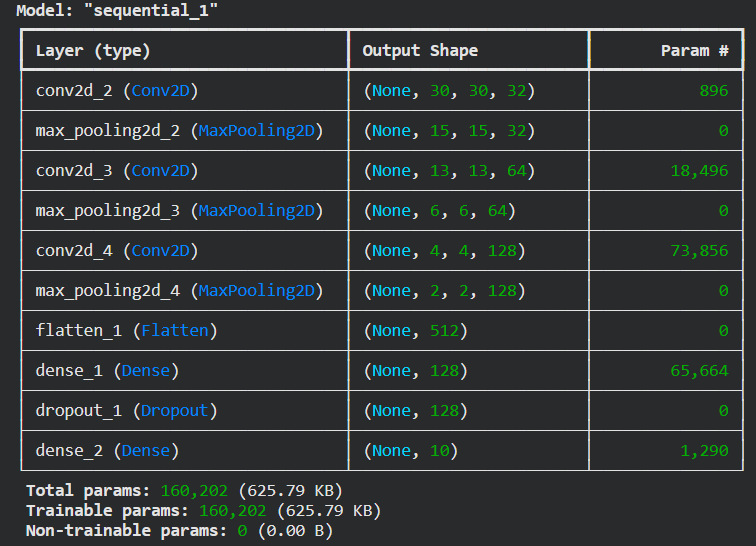Screen dimensions: 756x546
Task: Select the dense_2 (Dense) layer name
Action: pos(107,451)
